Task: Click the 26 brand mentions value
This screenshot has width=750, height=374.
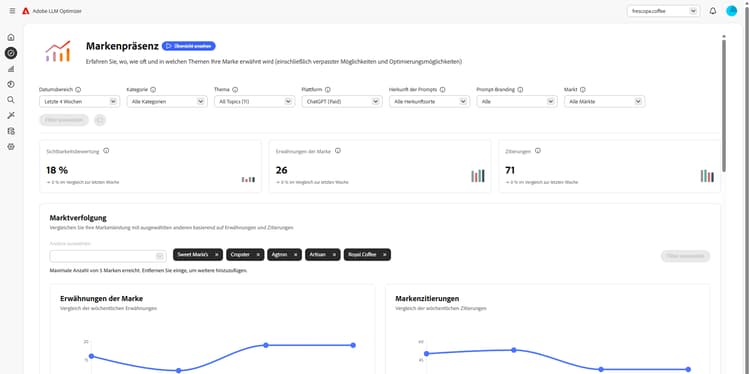Action: [x=282, y=170]
